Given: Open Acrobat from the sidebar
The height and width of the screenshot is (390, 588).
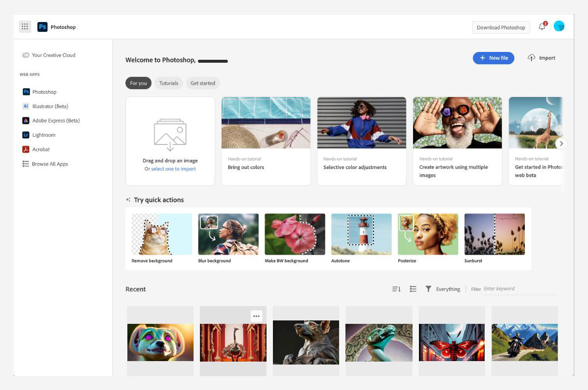Looking at the screenshot, I should click(41, 149).
